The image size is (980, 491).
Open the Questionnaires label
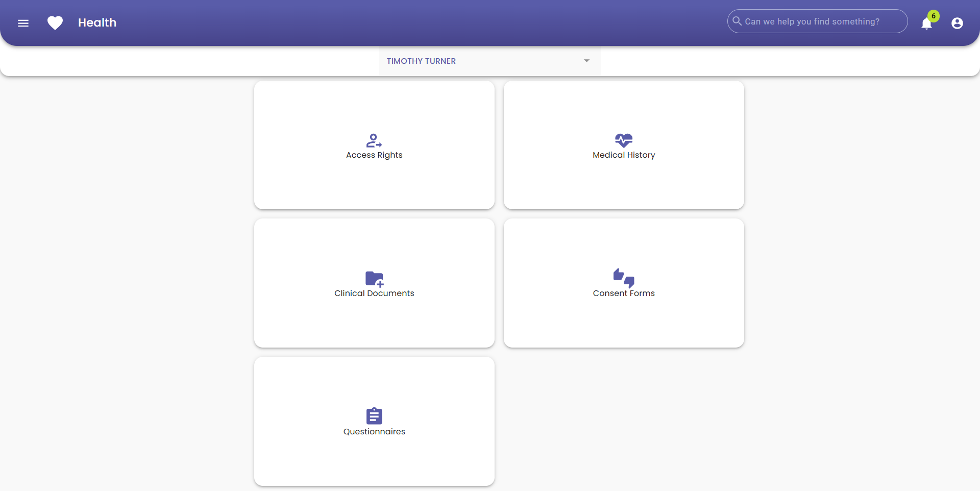tap(374, 432)
